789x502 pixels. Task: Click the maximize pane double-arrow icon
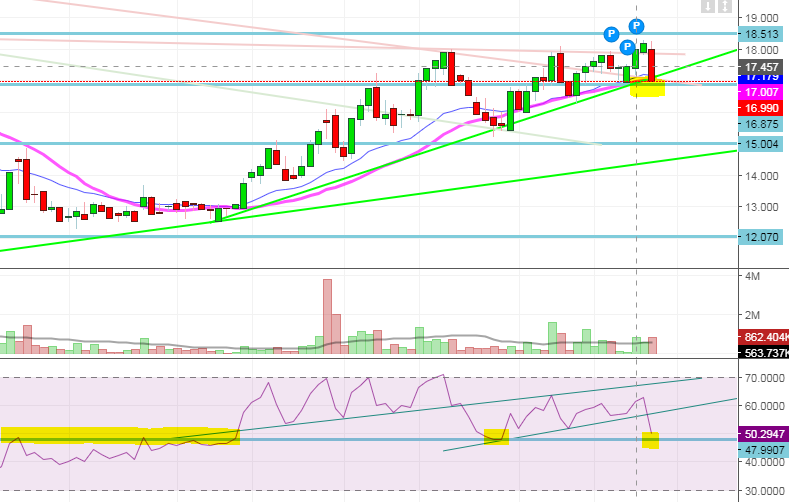point(724,7)
